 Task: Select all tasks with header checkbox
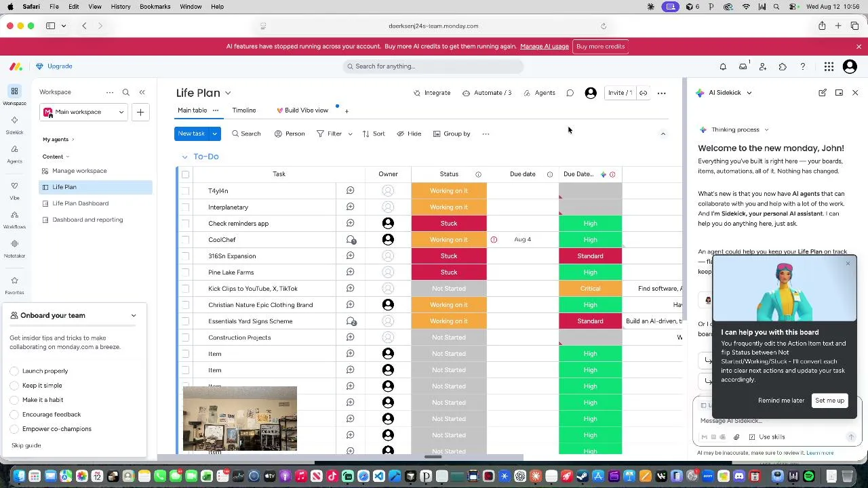pyautogui.click(x=185, y=174)
